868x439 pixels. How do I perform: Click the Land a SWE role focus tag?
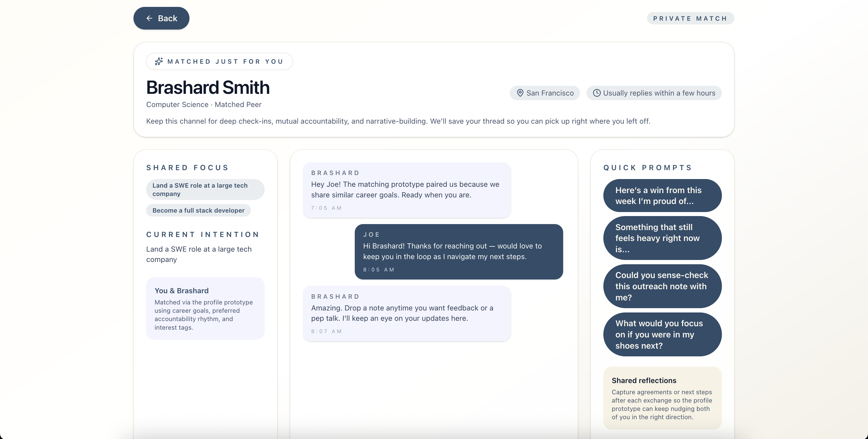(205, 189)
